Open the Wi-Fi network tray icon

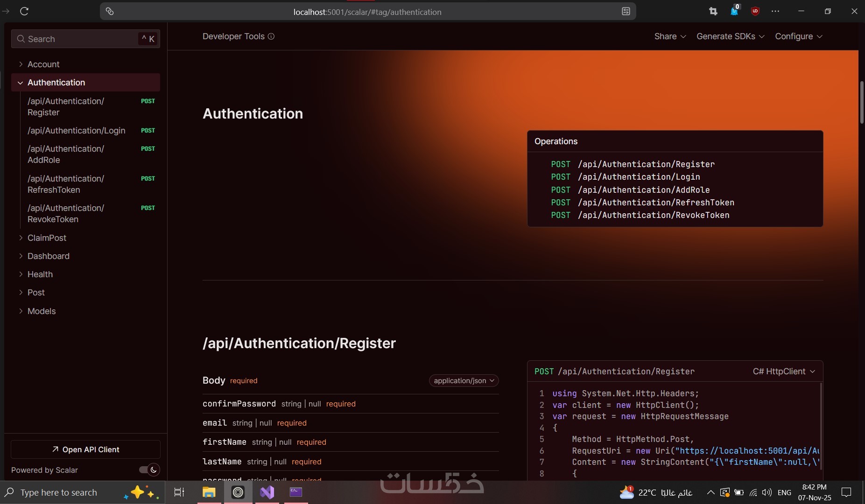point(753,492)
